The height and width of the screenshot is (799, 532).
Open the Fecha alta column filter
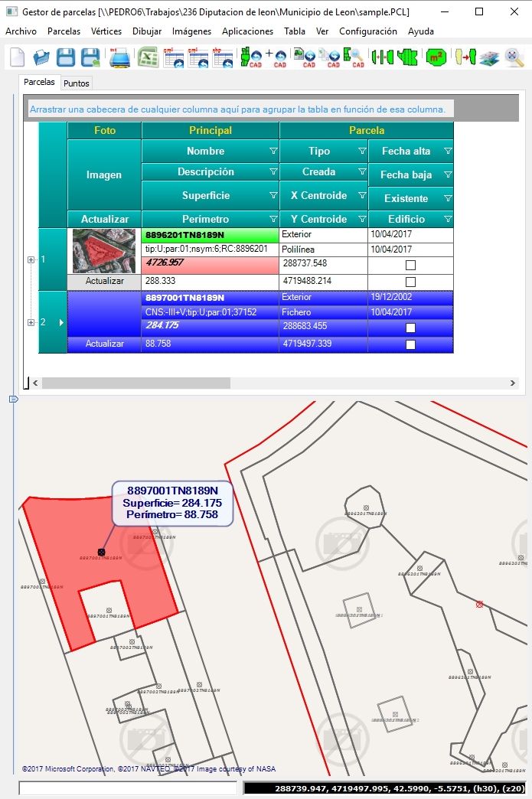pyautogui.click(x=447, y=151)
